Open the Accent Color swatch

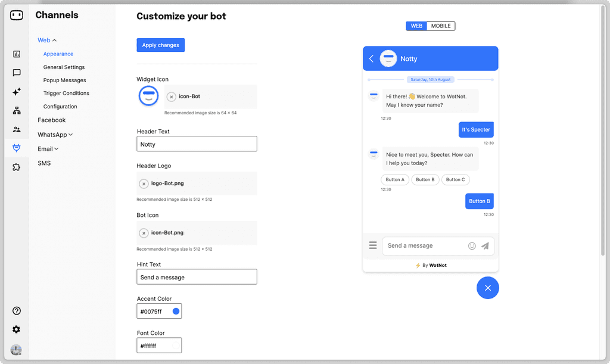pos(175,310)
